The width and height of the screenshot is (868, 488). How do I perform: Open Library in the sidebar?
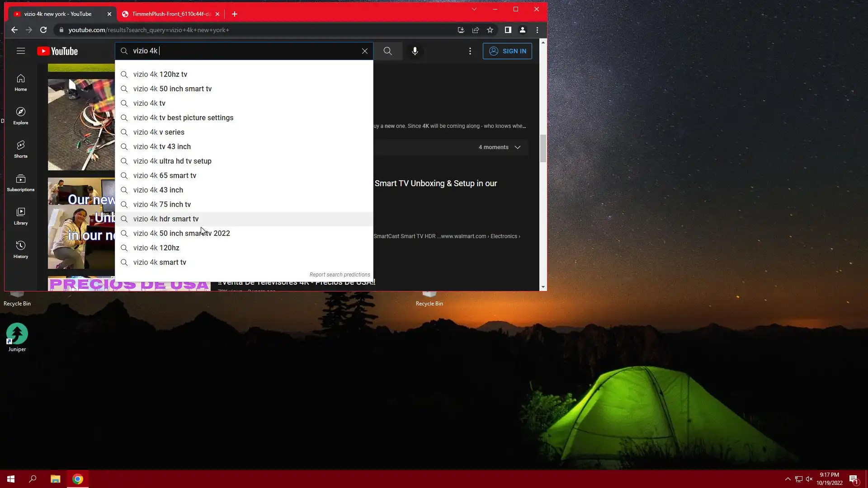(21, 216)
